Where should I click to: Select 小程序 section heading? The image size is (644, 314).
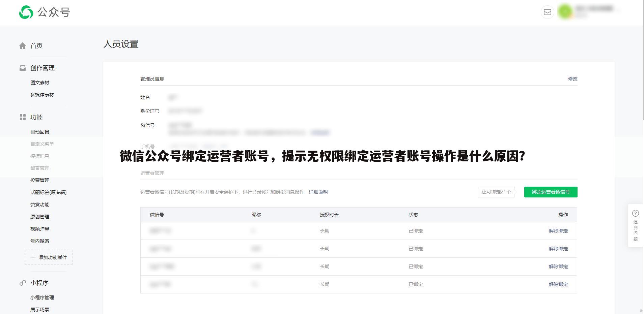tap(39, 283)
